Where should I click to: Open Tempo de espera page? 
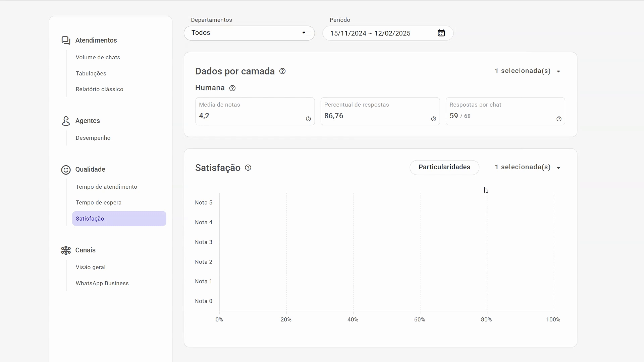coord(99,202)
